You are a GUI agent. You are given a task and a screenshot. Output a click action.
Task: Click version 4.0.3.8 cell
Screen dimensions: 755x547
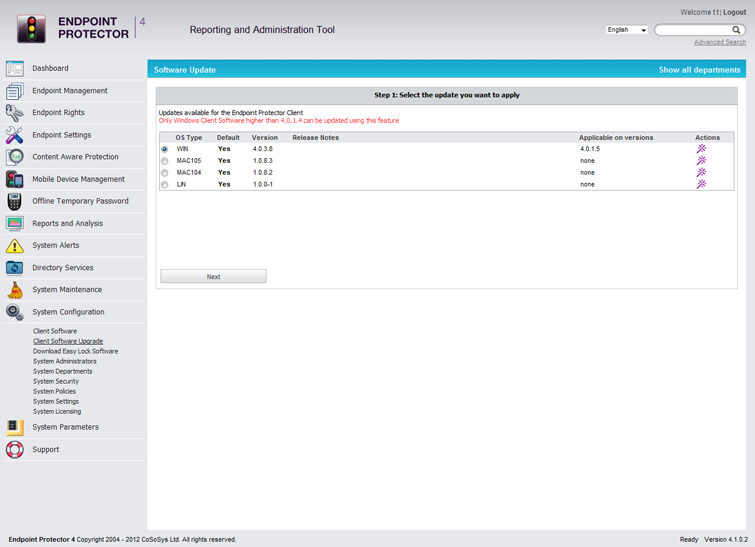coord(263,149)
